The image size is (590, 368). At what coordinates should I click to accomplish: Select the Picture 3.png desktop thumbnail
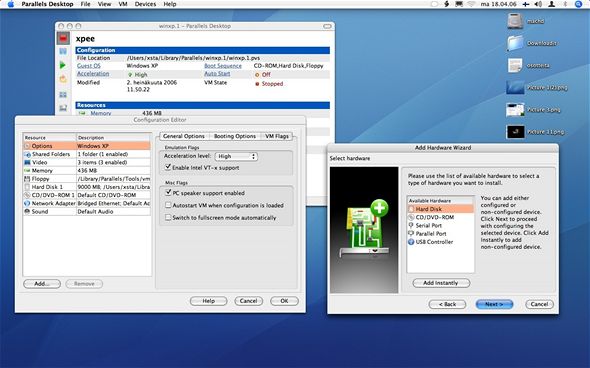pos(515,110)
